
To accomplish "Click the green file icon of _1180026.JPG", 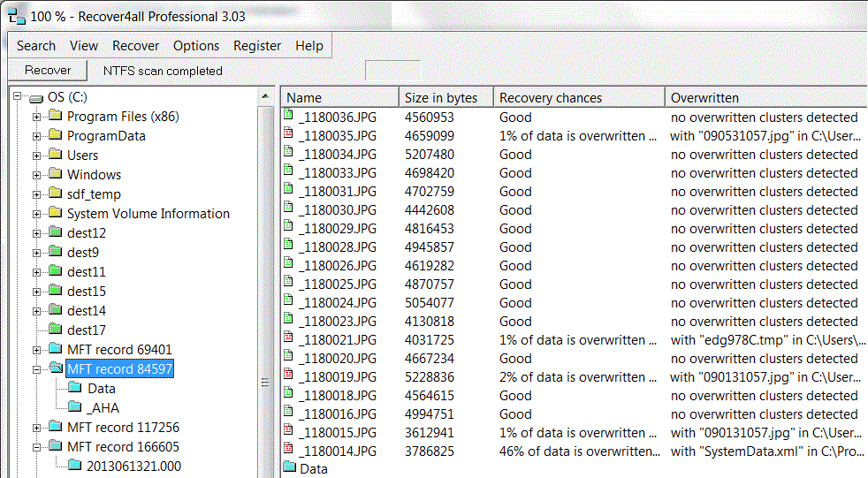I will [x=288, y=263].
